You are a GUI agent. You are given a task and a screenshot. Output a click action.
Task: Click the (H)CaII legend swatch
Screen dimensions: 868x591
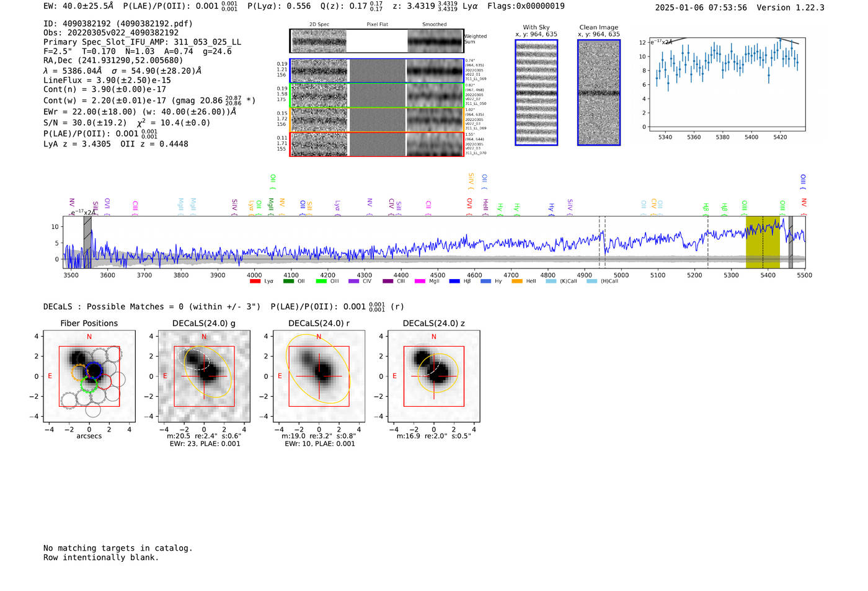pos(592,282)
